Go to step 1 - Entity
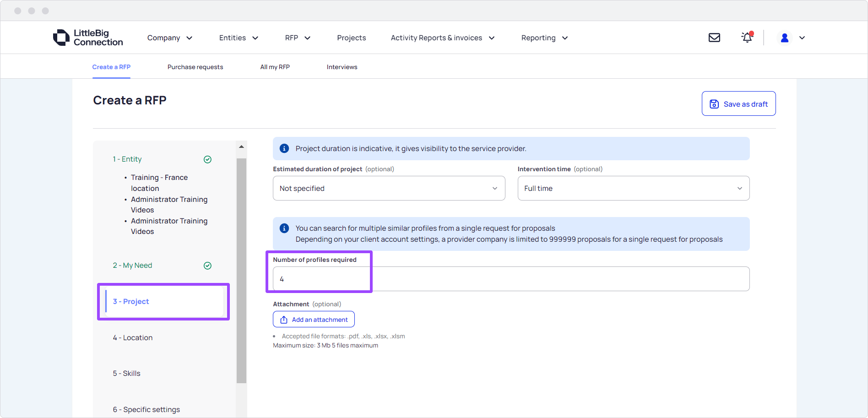This screenshot has height=418, width=868. (x=127, y=159)
